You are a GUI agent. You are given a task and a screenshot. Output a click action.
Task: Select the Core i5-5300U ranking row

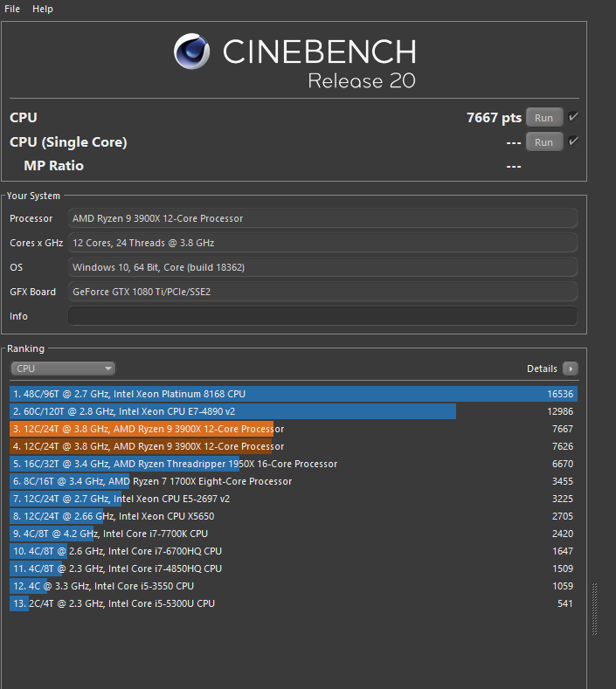click(294, 603)
